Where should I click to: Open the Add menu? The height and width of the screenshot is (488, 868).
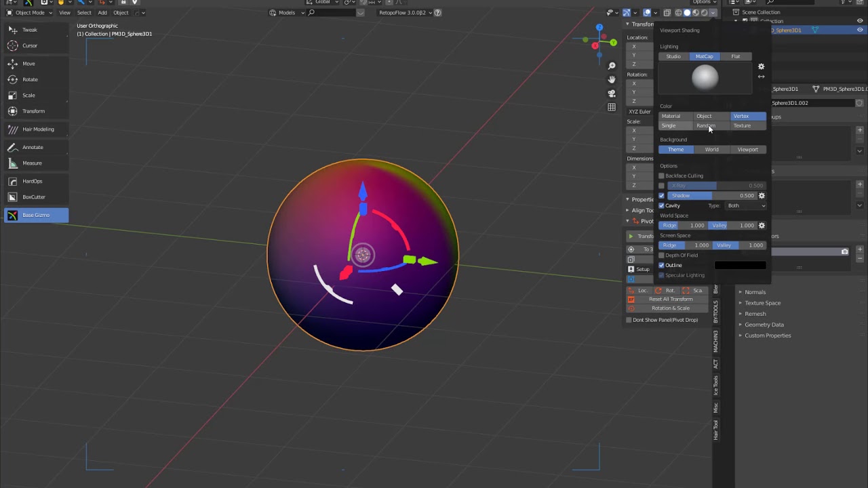(x=102, y=12)
